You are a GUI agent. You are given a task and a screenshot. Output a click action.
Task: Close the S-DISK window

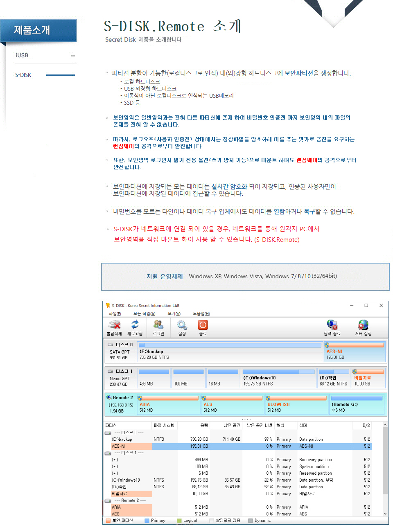pyautogui.click(x=381, y=305)
